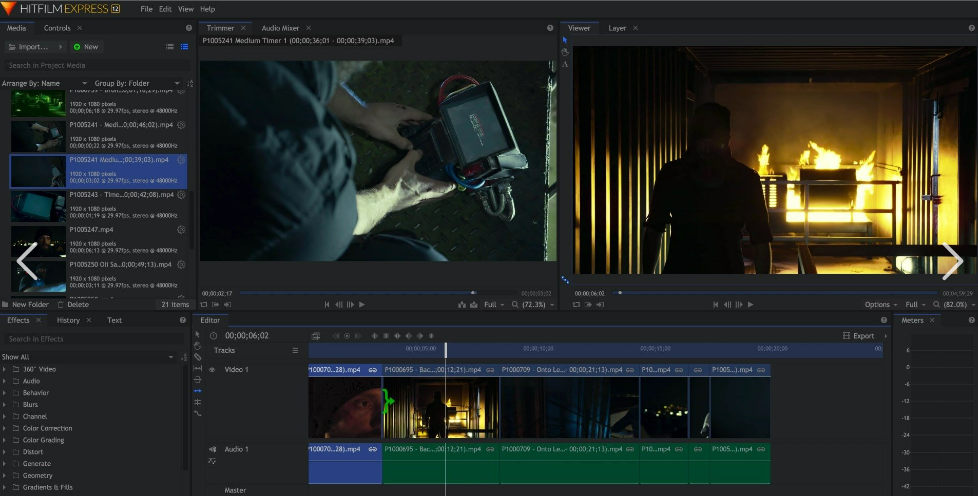Open the Arrange By: Name dropdown
978x496 pixels.
pos(44,83)
